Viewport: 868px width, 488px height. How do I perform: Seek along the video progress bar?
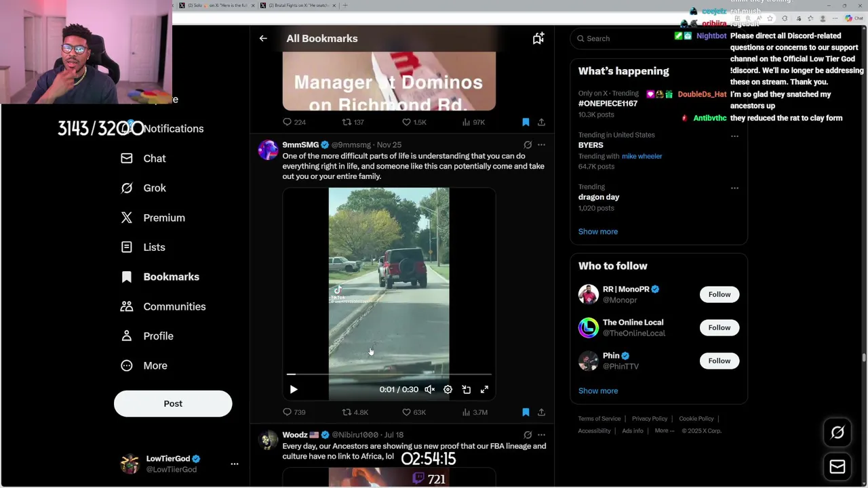(x=389, y=374)
